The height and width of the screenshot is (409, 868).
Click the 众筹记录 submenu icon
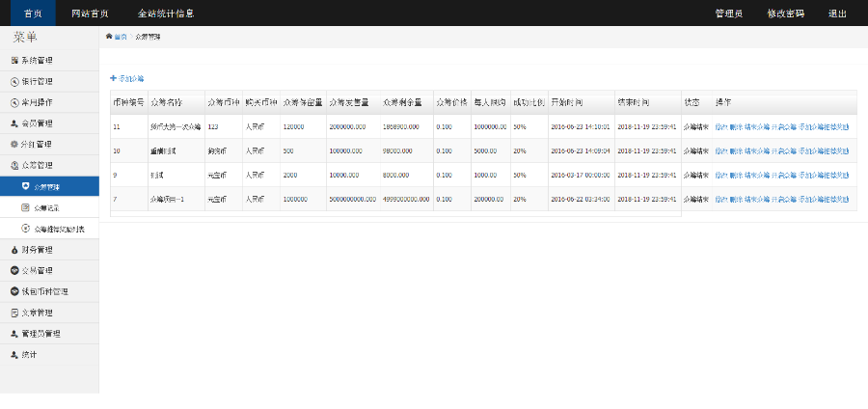[25, 208]
